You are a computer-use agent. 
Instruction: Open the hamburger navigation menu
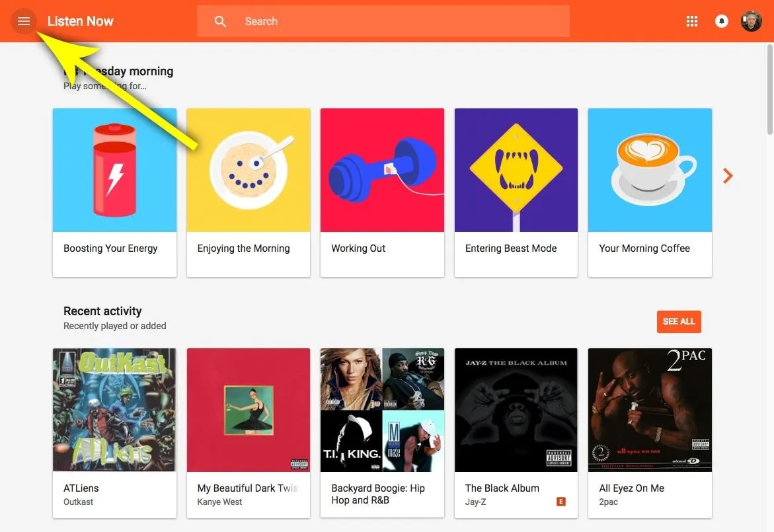24,21
